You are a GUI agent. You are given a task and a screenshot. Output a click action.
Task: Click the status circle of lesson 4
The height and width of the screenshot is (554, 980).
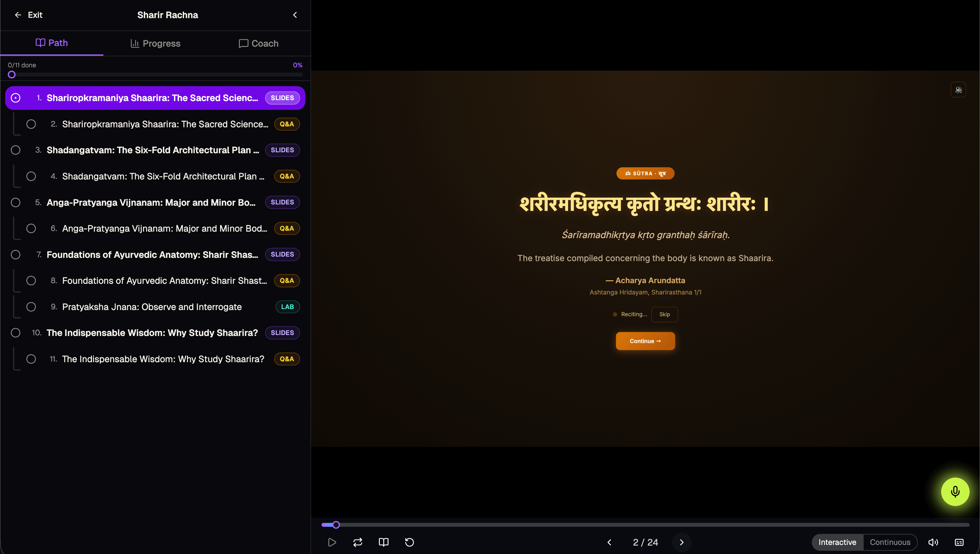tap(31, 176)
